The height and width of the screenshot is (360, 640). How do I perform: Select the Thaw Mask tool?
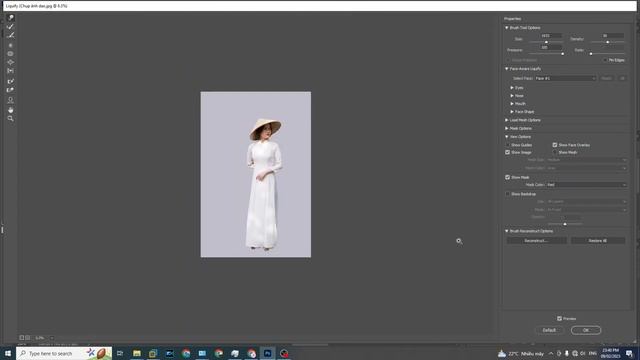click(x=11, y=90)
